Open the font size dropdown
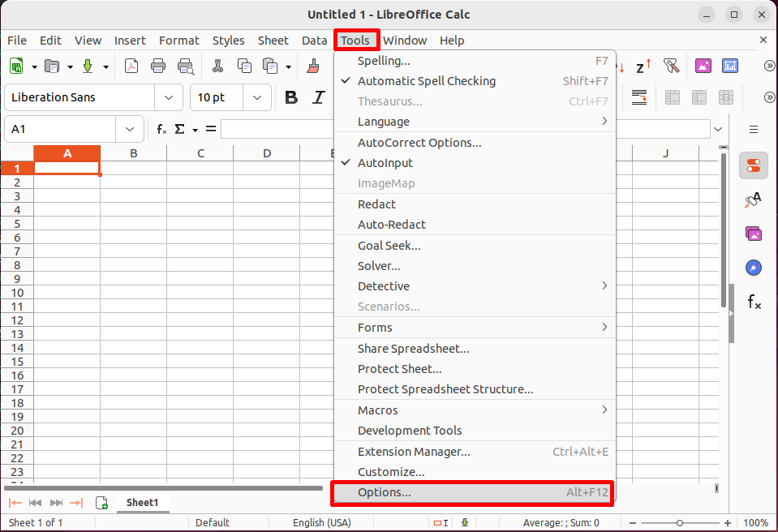The width and height of the screenshot is (778, 532). (x=257, y=97)
